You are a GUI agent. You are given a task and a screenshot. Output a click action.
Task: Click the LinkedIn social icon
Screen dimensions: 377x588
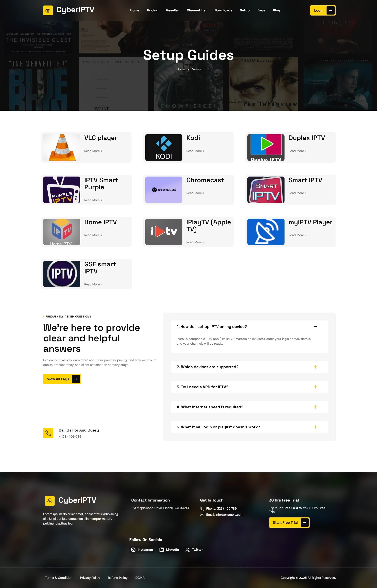162,549
